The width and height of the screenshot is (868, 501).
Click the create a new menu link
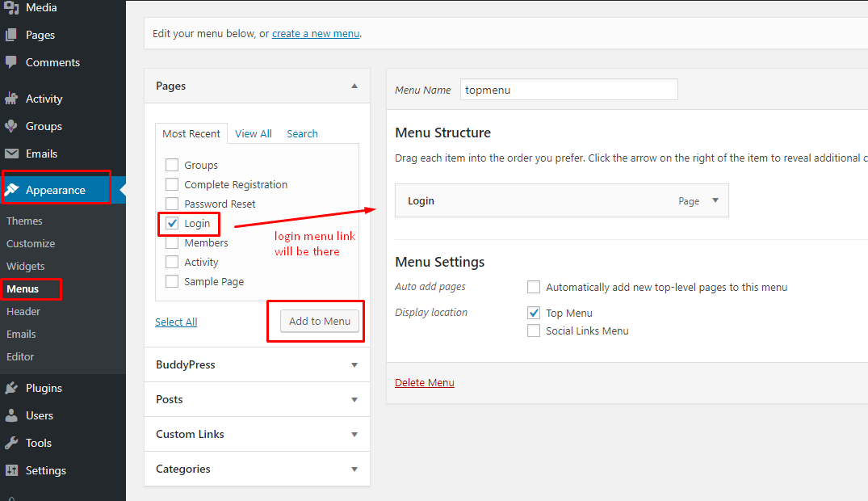[x=316, y=34]
